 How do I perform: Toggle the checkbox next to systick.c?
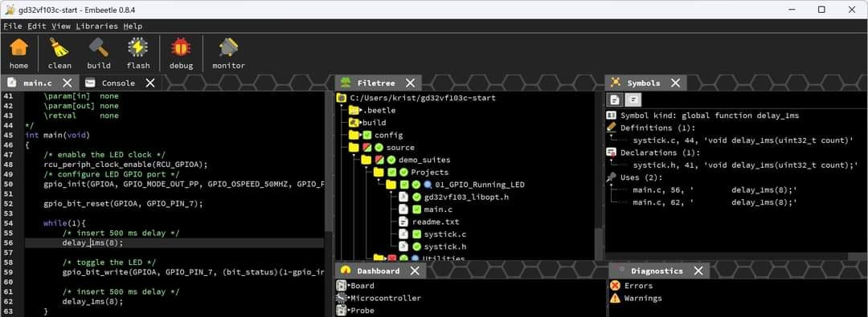416,234
